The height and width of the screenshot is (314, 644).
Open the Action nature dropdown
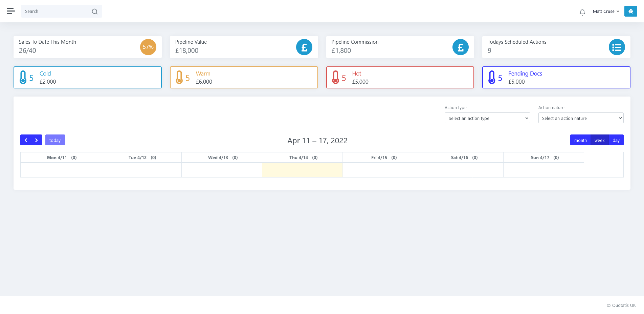pos(581,118)
